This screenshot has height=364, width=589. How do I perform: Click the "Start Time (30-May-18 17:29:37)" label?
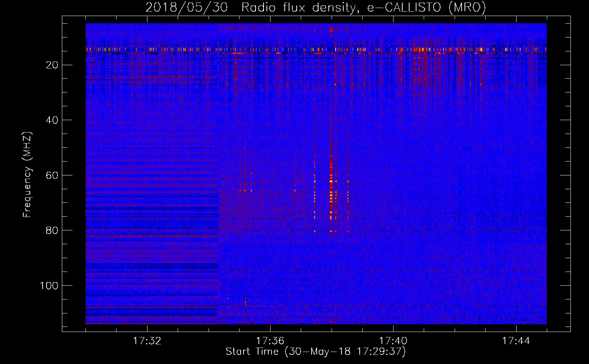(x=316, y=352)
